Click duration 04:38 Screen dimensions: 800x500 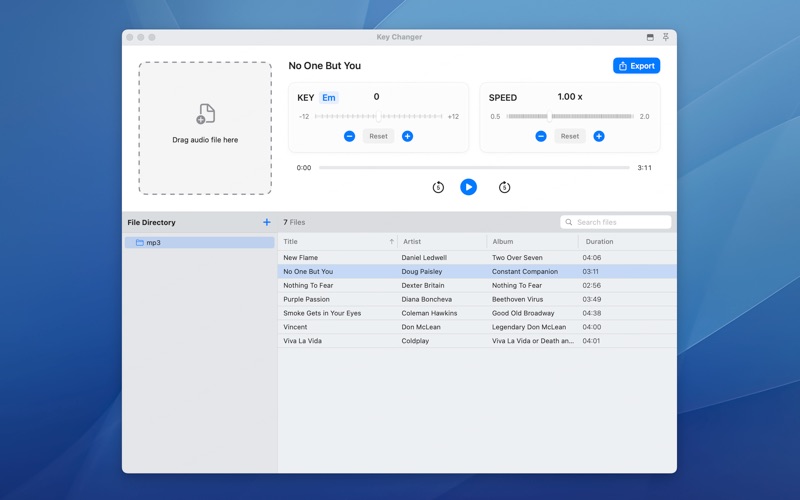pos(591,313)
